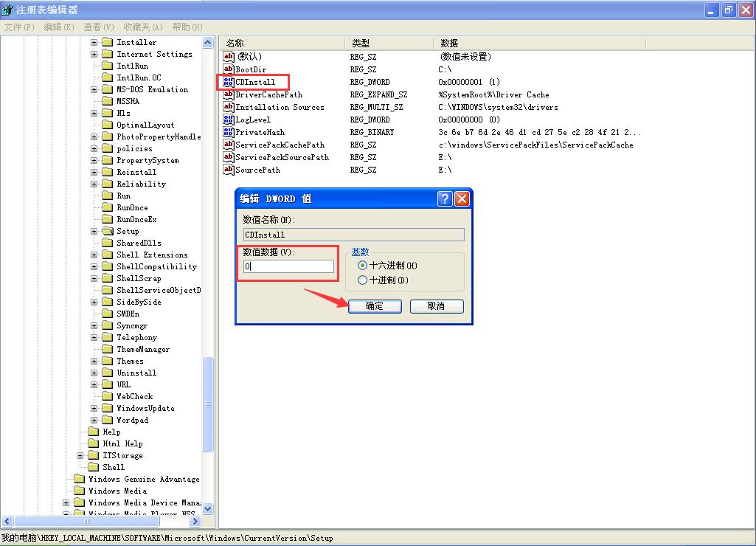The height and width of the screenshot is (546, 756).
Task: Cancel the dialog with 取消
Action: pyautogui.click(x=437, y=306)
